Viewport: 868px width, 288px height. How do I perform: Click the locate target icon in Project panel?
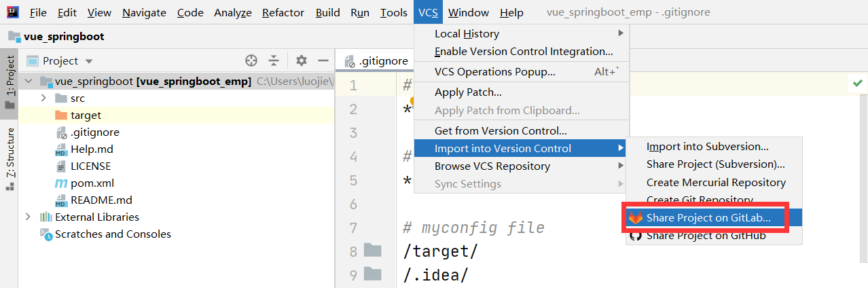click(251, 60)
